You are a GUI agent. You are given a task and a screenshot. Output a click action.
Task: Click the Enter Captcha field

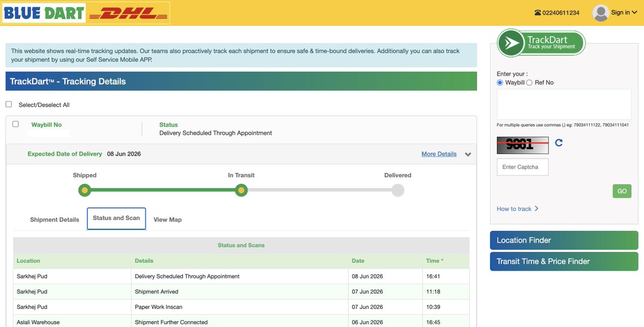click(523, 167)
